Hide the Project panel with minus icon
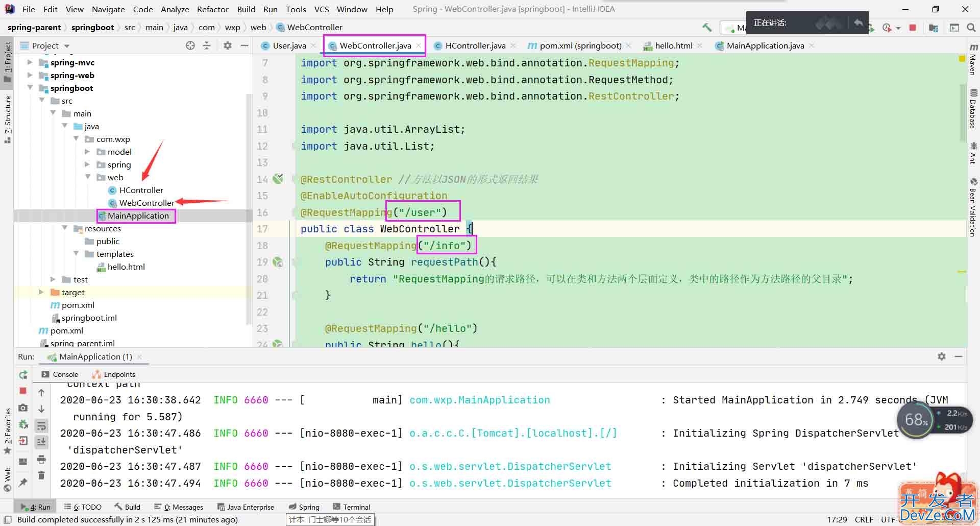 [244, 45]
